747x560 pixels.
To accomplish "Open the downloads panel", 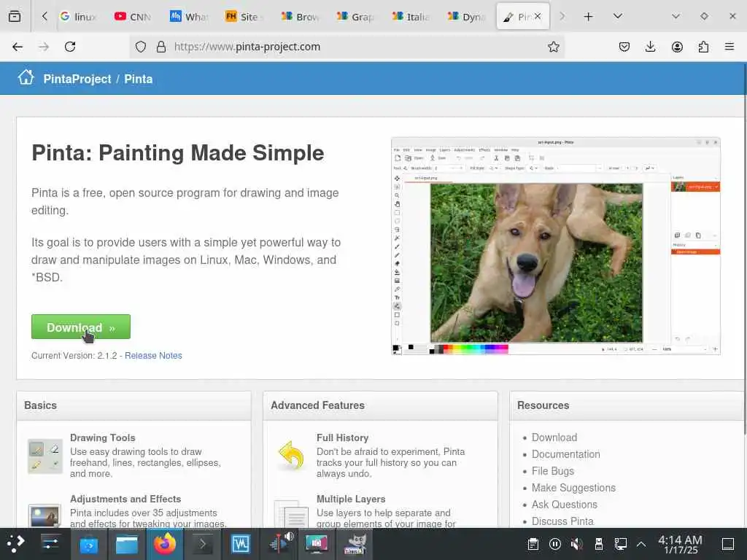I will click(x=650, y=47).
